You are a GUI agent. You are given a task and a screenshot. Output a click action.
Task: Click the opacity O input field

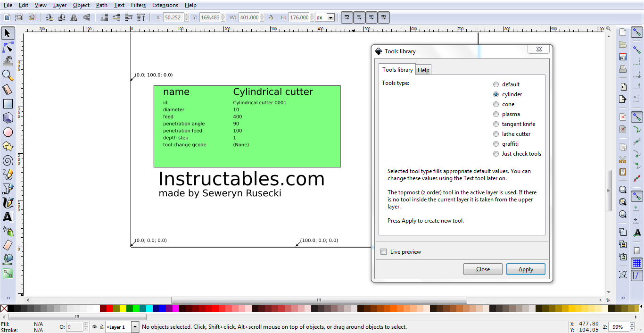click(74, 326)
